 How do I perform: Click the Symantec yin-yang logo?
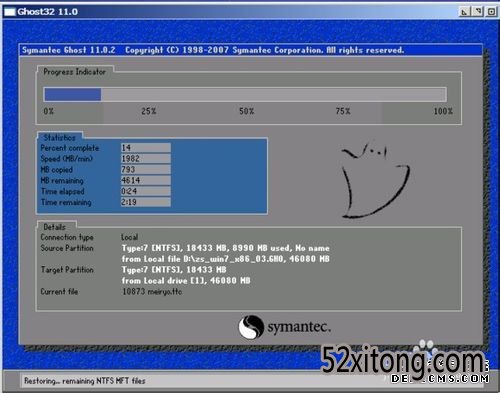point(251,327)
